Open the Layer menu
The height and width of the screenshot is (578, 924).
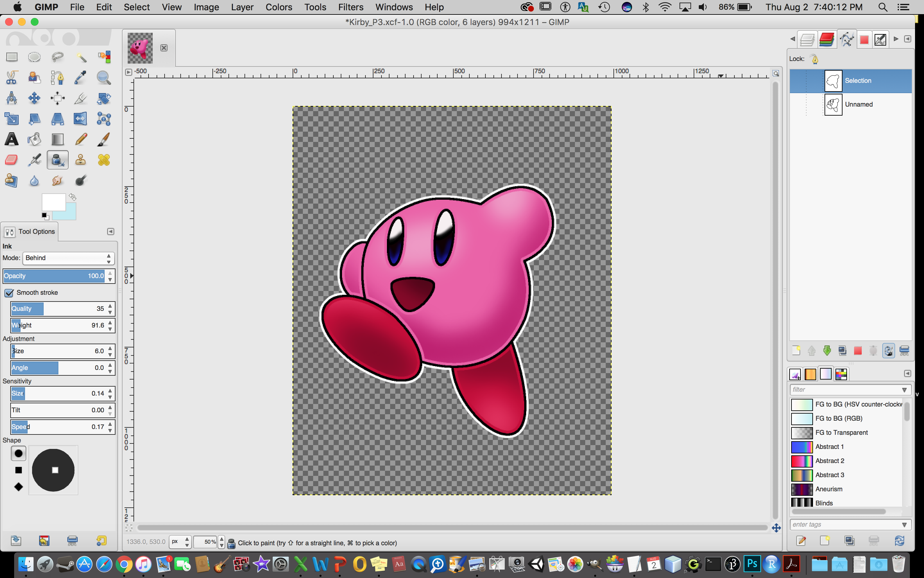[x=242, y=7]
